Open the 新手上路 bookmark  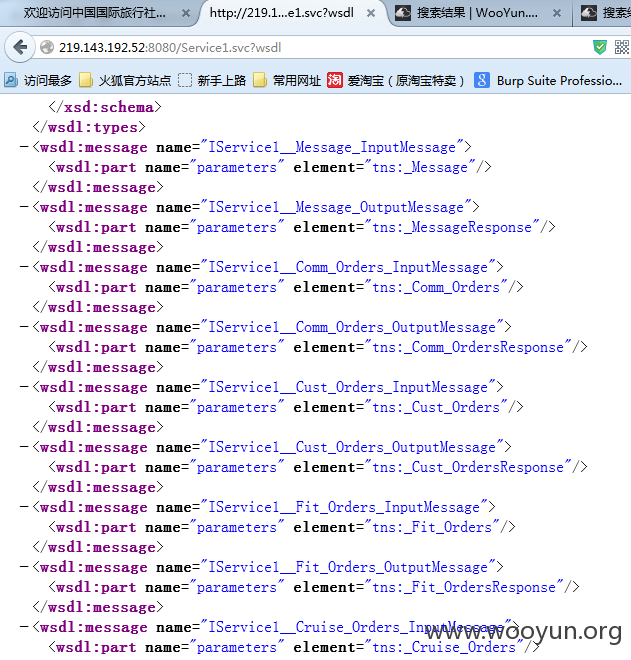(x=212, y=80)
